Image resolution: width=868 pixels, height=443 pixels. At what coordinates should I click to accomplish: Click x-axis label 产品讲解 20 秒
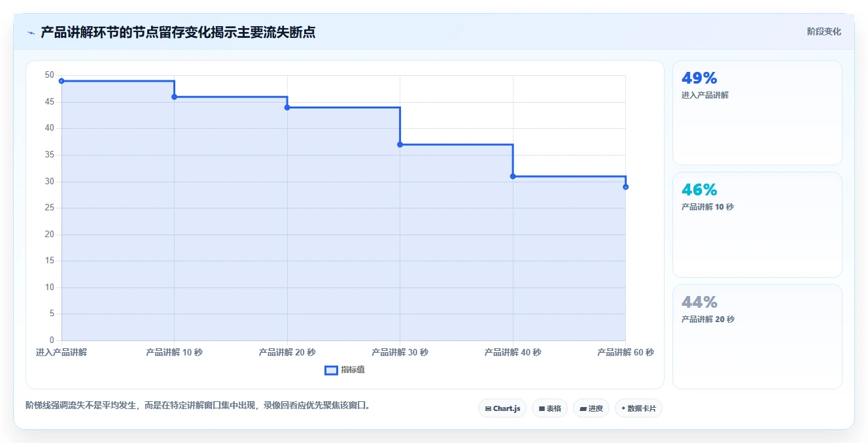click(x=287, y=352)
